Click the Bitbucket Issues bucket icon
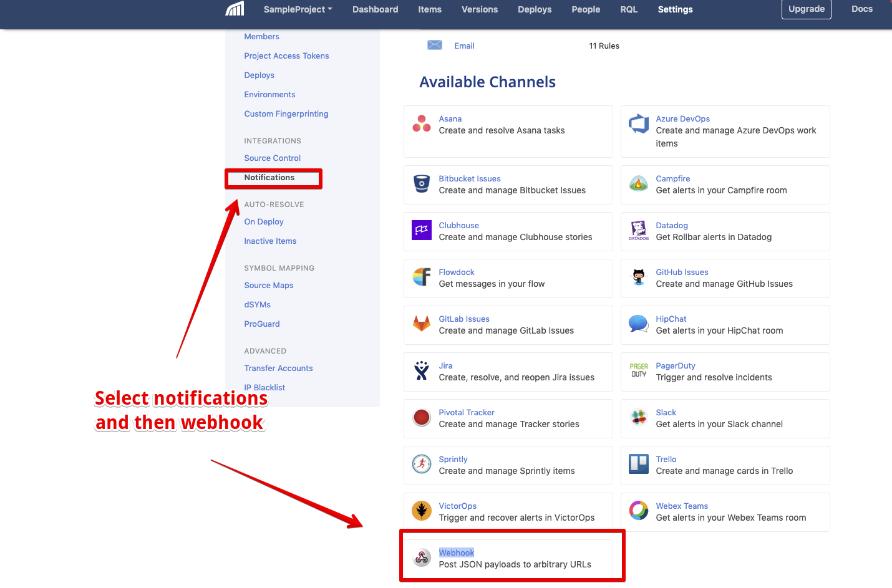 [x=422, y=183]
